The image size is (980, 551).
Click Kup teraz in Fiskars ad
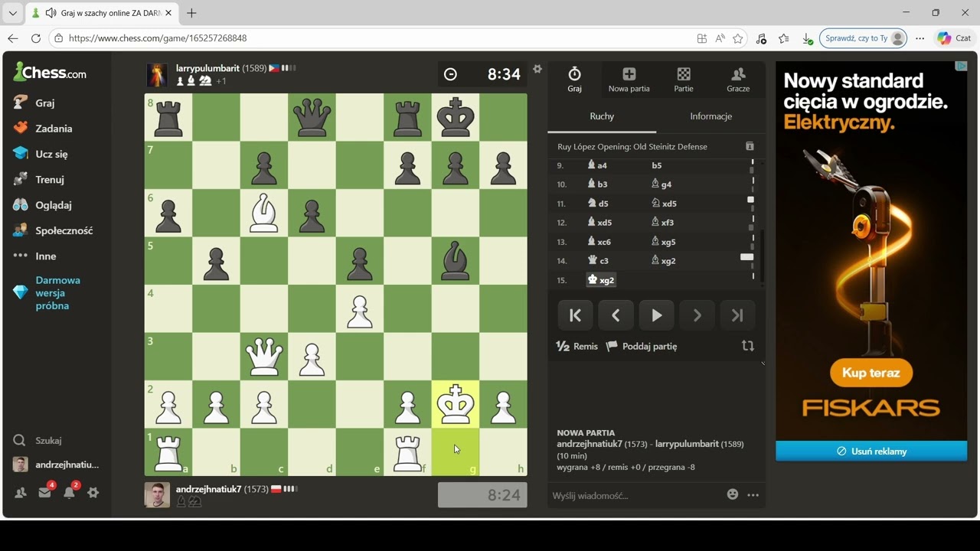(871, 373)
